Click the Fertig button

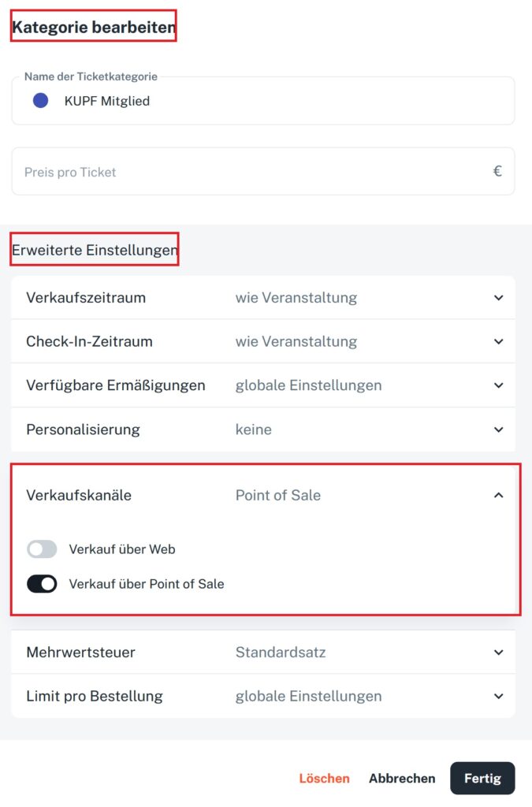click(x=482, y=778)
